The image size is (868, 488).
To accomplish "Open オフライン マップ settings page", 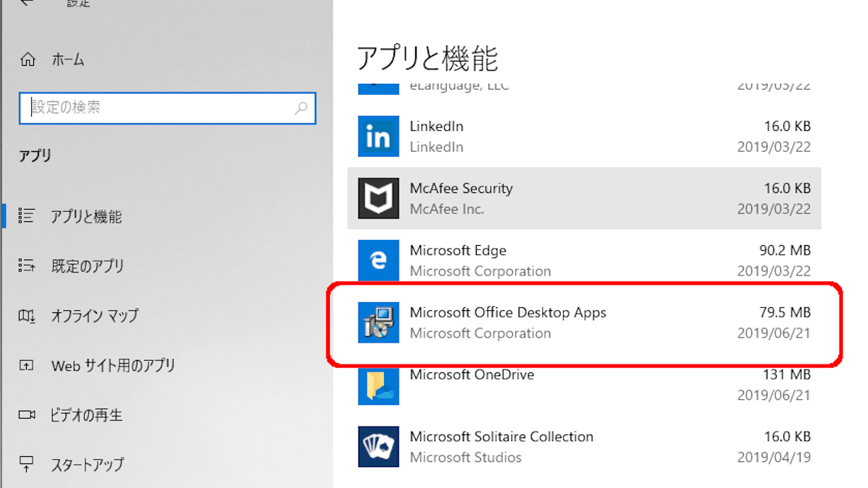I will point(95,316).
